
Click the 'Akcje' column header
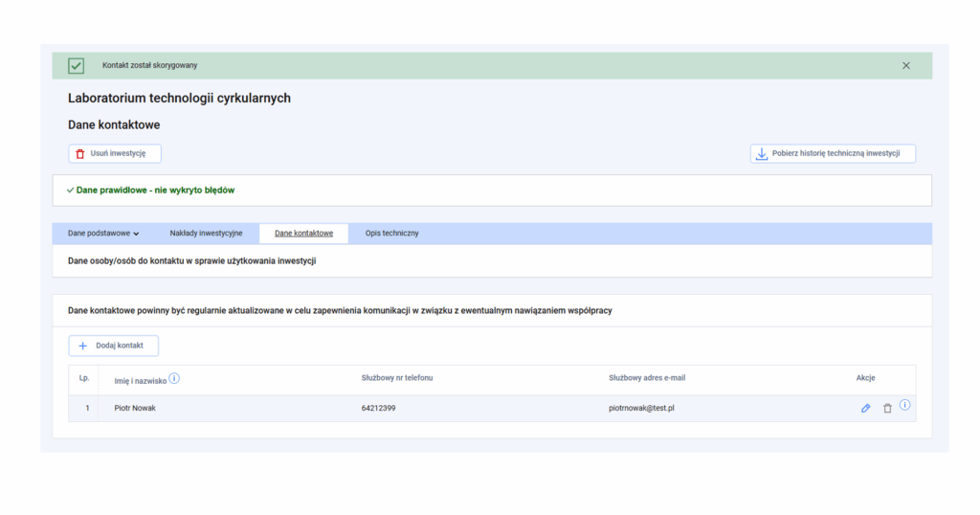click(865, 378)
